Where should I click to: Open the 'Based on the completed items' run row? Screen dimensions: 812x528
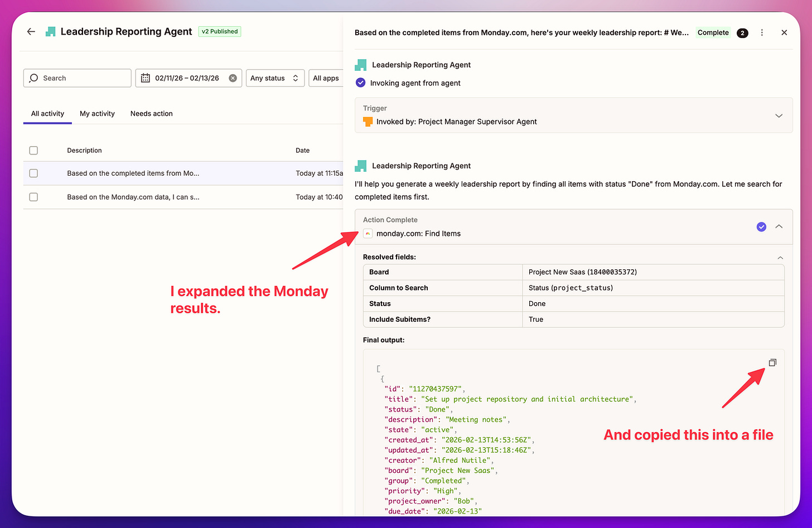point(183,173)
